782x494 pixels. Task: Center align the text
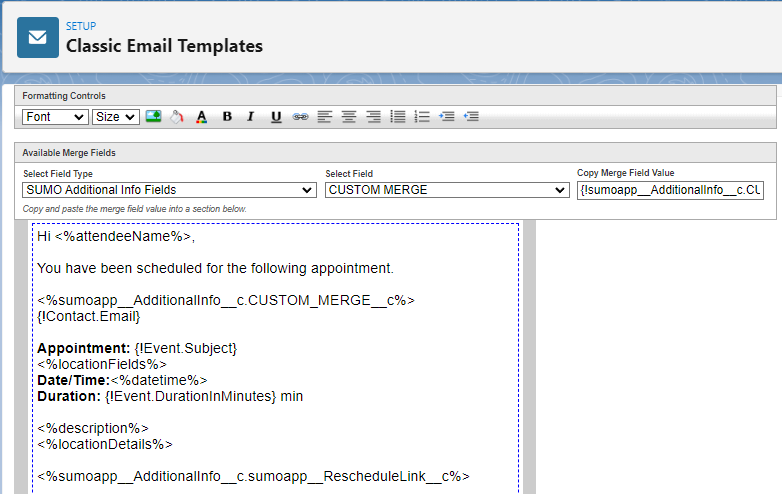click(349, 117)
